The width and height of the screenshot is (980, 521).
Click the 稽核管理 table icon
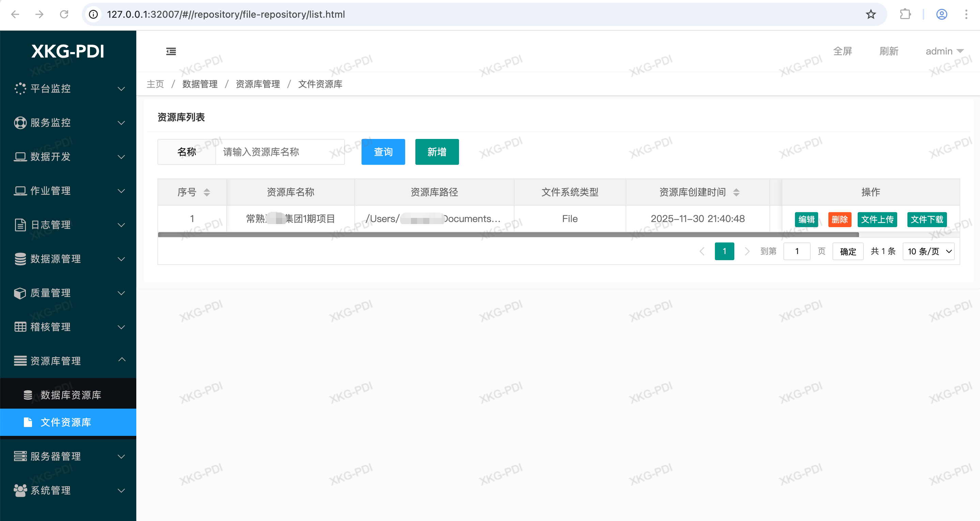20,327
